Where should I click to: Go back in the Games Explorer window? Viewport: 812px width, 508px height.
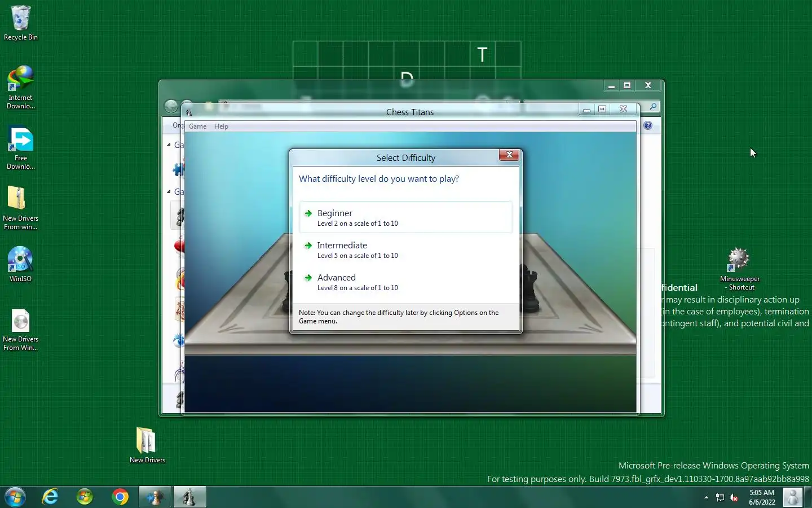pos(171,107)
